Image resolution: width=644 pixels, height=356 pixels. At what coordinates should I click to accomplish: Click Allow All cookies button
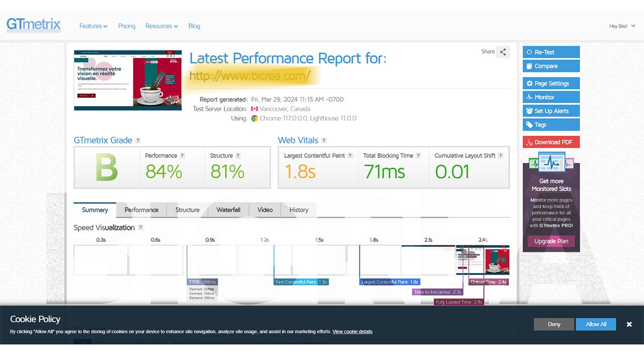[x=596, y=324]
